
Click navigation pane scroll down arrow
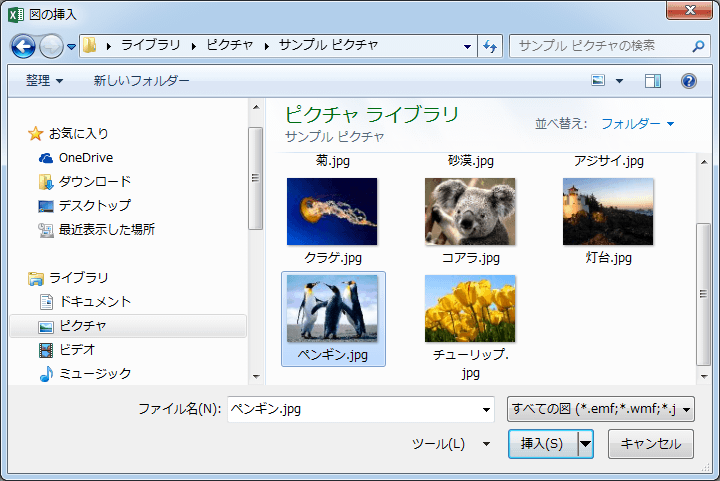256,377
